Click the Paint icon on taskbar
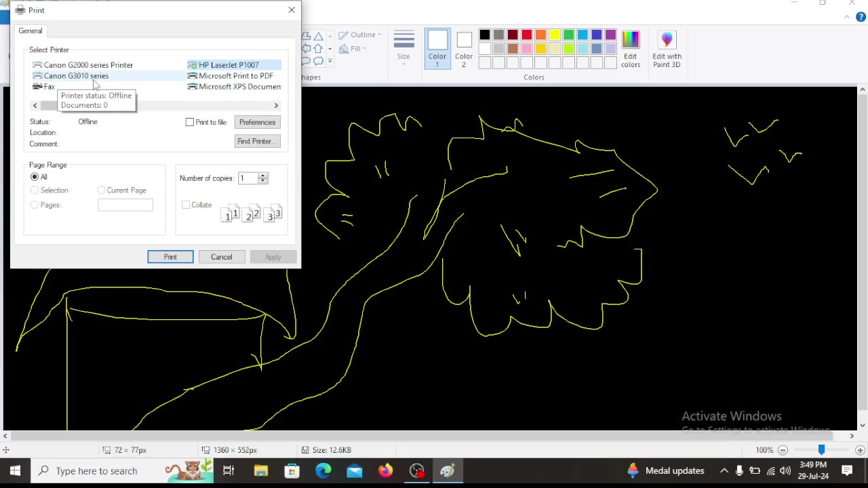 [x=448, y=470]
